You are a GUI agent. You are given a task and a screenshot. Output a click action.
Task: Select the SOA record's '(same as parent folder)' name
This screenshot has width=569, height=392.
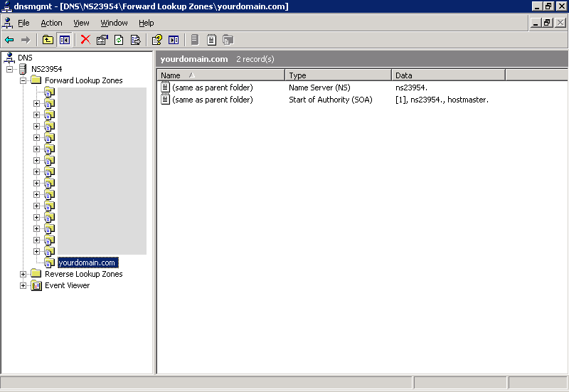click(x=212, y=100)
